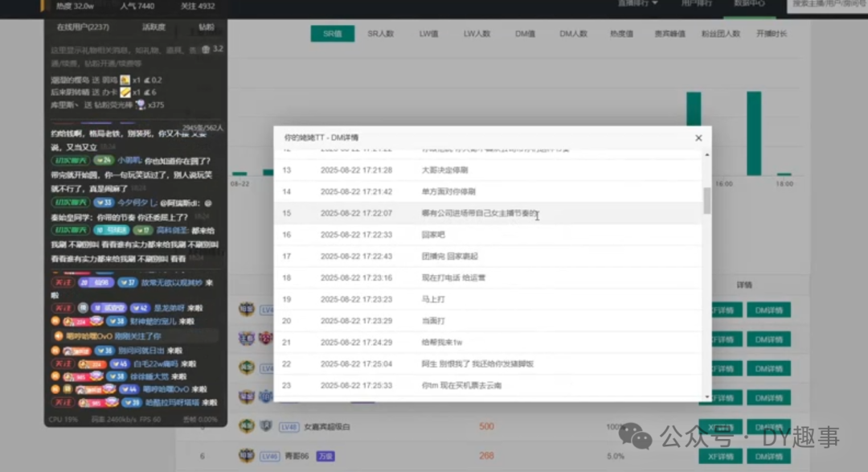Viewport: 868px width, 472px height.
Task: Select the LW人数 tab
Action: tap(477, 34)
